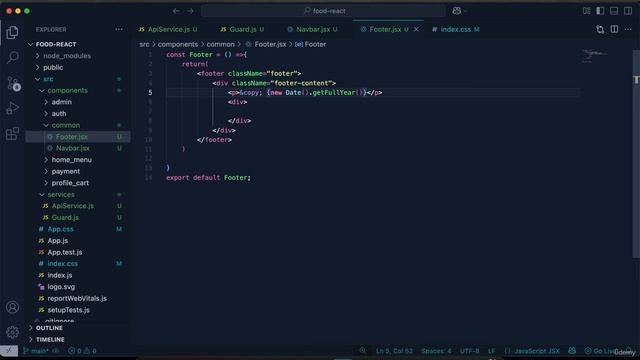This screenshot has height=360, width=640.
Task: Open the Run and Debug view
Action: point(13,108)
